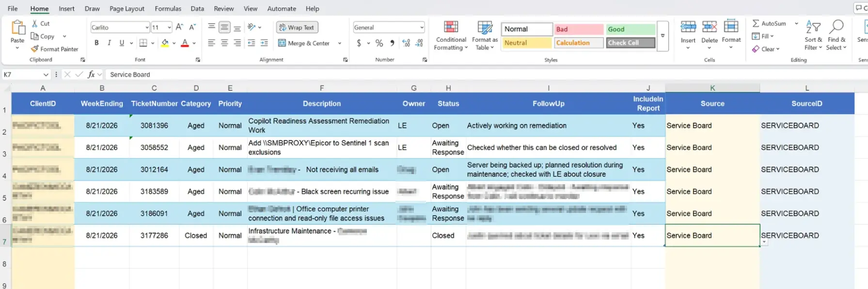Increase font size
The width and height of the screenshot is (868, 289).
coord(179,27)
